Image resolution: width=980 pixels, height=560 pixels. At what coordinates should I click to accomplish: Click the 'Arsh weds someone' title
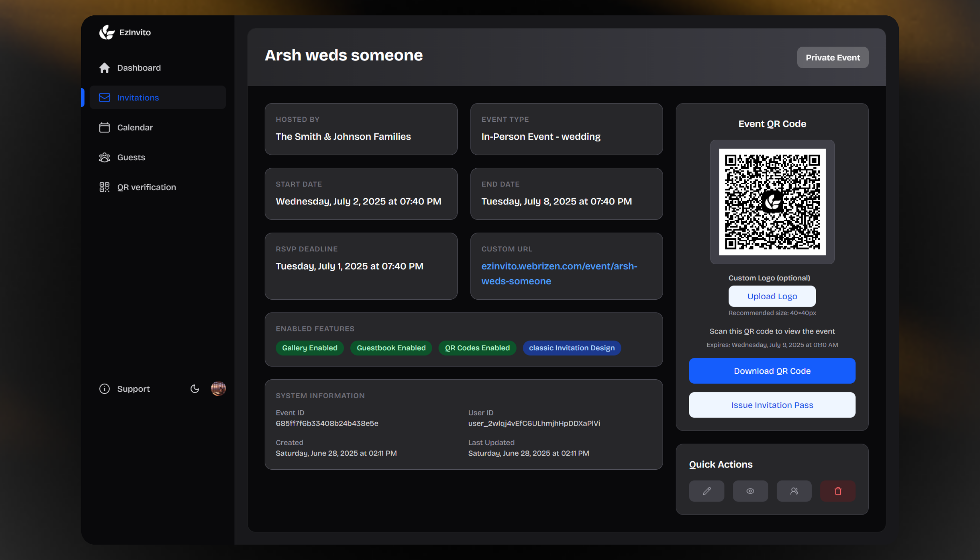pyautogui.click(x=343, y=55)
